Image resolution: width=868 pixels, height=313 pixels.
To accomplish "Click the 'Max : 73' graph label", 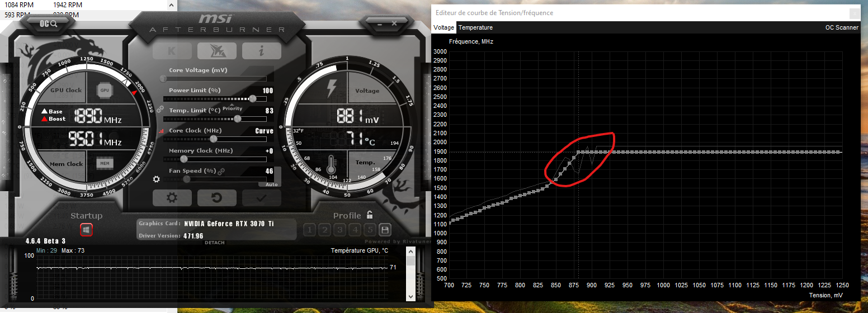I will [x=73, y=250].
